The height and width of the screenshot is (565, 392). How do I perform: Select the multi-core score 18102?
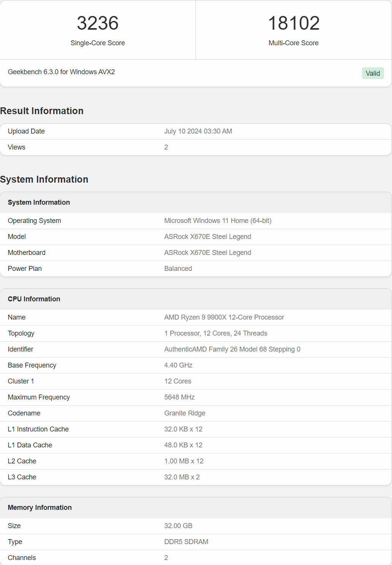pyautogui.click(x=294, y=23)
